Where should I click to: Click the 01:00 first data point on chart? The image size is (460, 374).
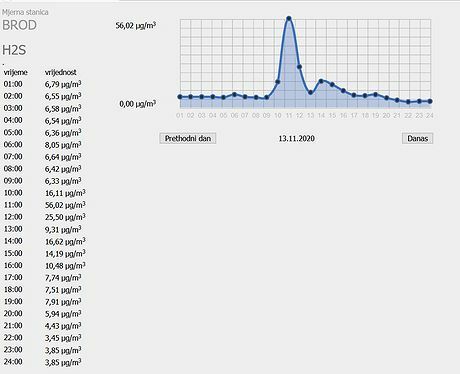click(x=180, y=97)
